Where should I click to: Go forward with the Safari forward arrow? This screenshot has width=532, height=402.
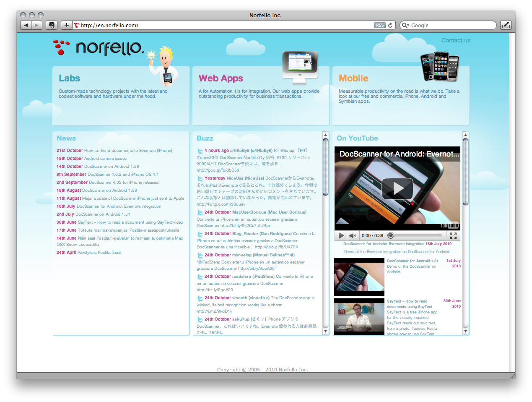(x=37, y=25)
